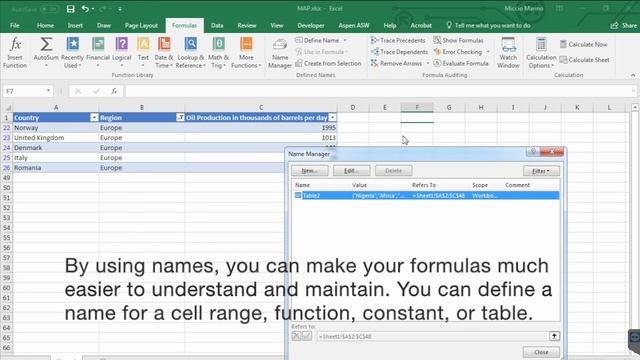
Task: Switch to the Page Layout tab
Action: click(x=141, y=25)
